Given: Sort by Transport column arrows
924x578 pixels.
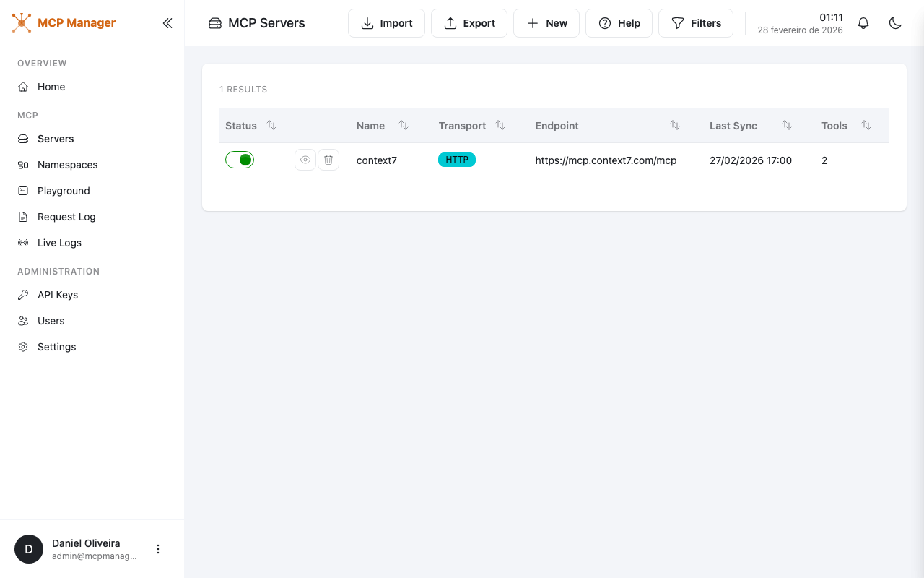Looking at the screenshot, I should click(x=500, y=125).
